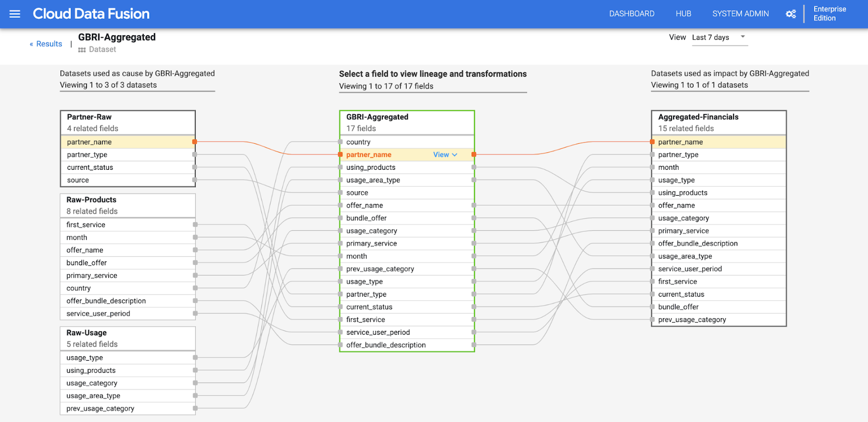The height and width of the screenshot is (422, 868).
Task: Click the Partner-Raw dataset header
Action: (x=128, y=123)
